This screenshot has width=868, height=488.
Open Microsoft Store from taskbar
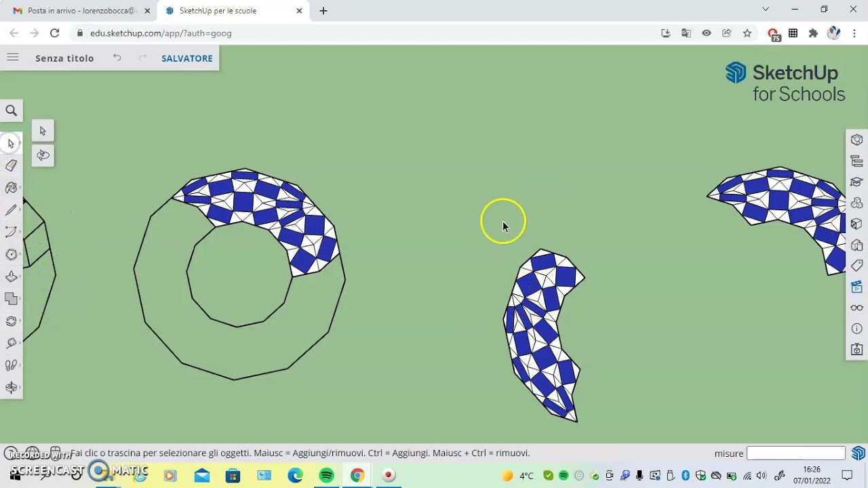[x=233, y=475]
